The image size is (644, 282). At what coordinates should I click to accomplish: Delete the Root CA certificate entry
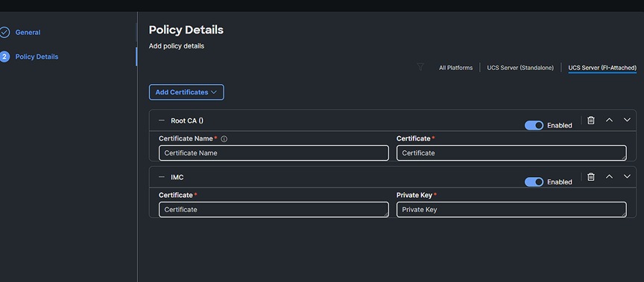point(590,120)
